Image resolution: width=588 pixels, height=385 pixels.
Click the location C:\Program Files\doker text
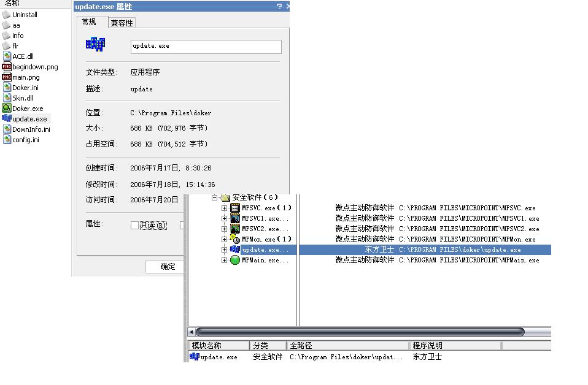click(171, 113)
